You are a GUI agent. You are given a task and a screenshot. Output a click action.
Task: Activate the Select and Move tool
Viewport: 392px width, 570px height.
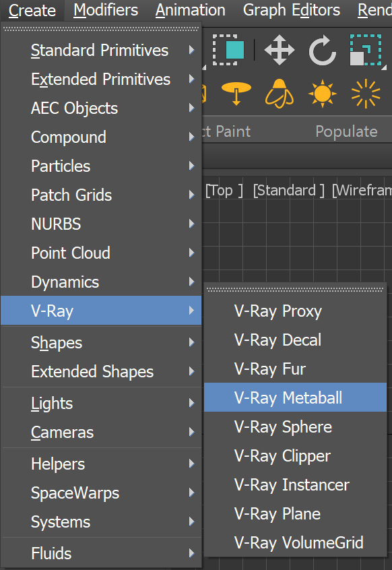[280, 51]
